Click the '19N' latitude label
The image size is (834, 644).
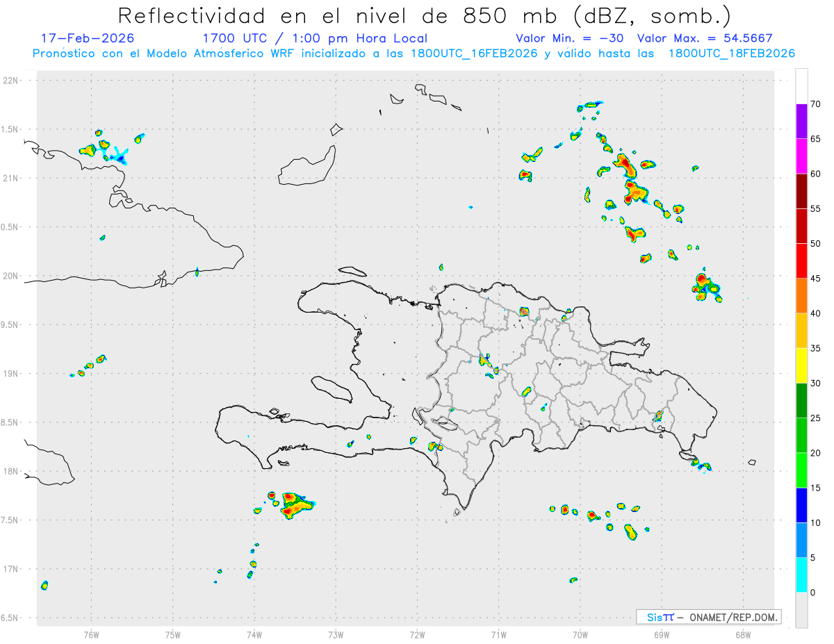11,373
